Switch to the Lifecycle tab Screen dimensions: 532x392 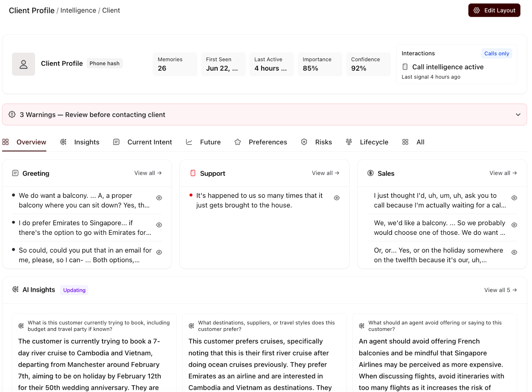click(x=367, y=142)
